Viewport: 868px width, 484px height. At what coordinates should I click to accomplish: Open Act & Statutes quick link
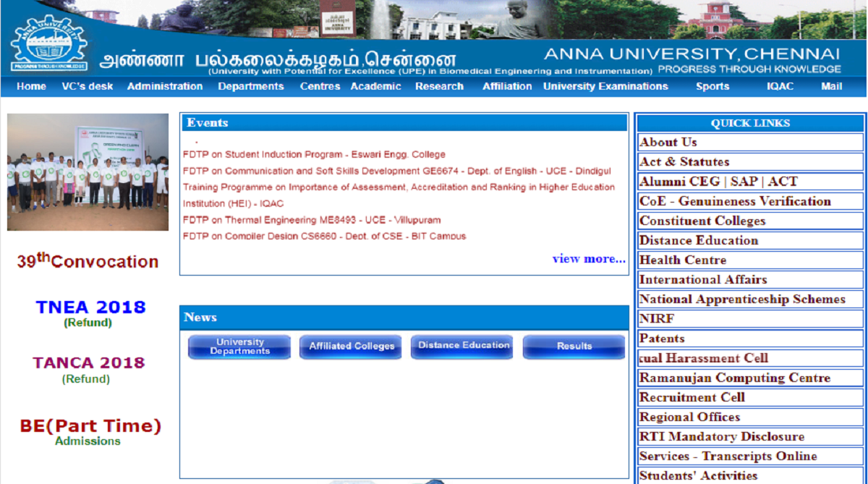[x=684, y=161]
